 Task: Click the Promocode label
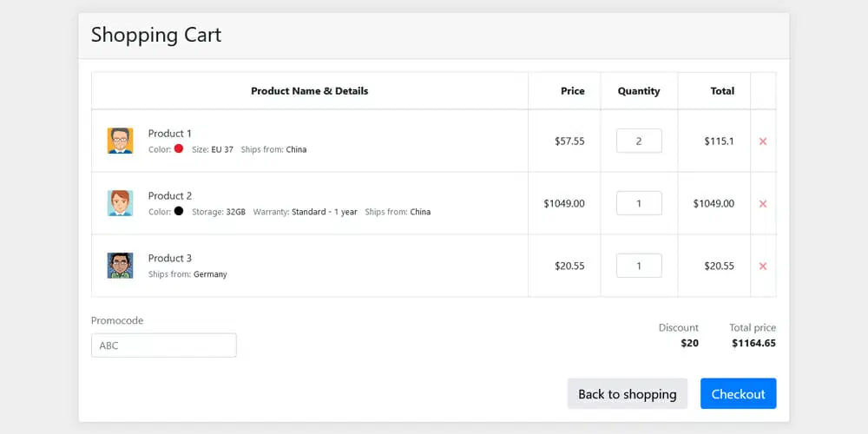click(117, 320)
